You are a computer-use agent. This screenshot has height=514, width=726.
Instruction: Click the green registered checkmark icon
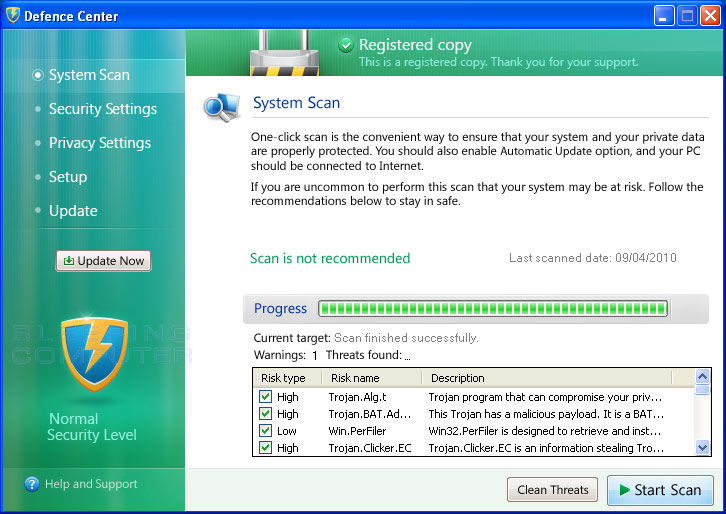346,45
